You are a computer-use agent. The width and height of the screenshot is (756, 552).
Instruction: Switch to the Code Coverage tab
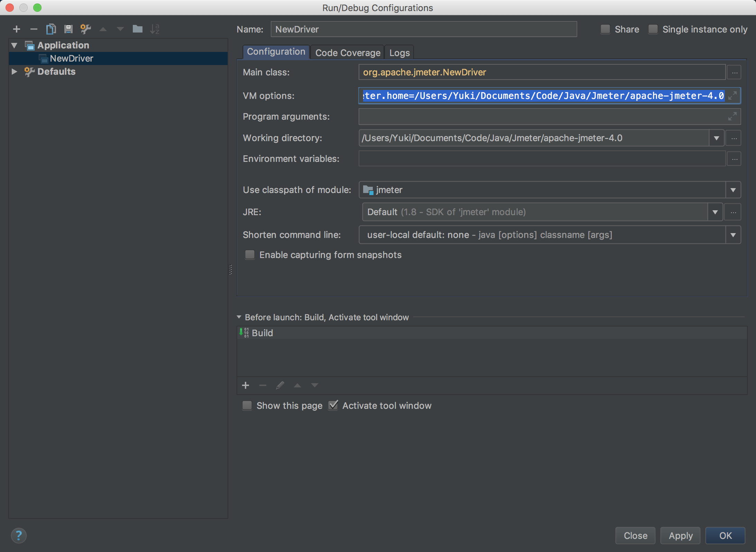point(348,53)
